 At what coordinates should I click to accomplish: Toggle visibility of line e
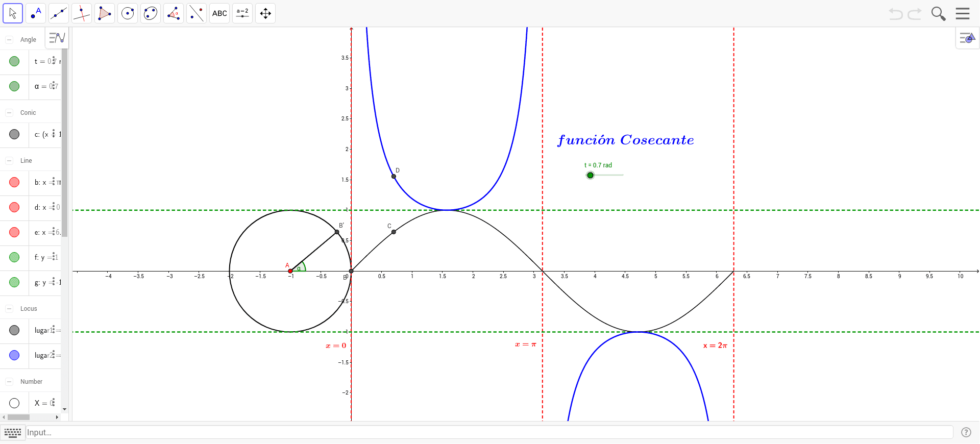click(x=14, y=232)
